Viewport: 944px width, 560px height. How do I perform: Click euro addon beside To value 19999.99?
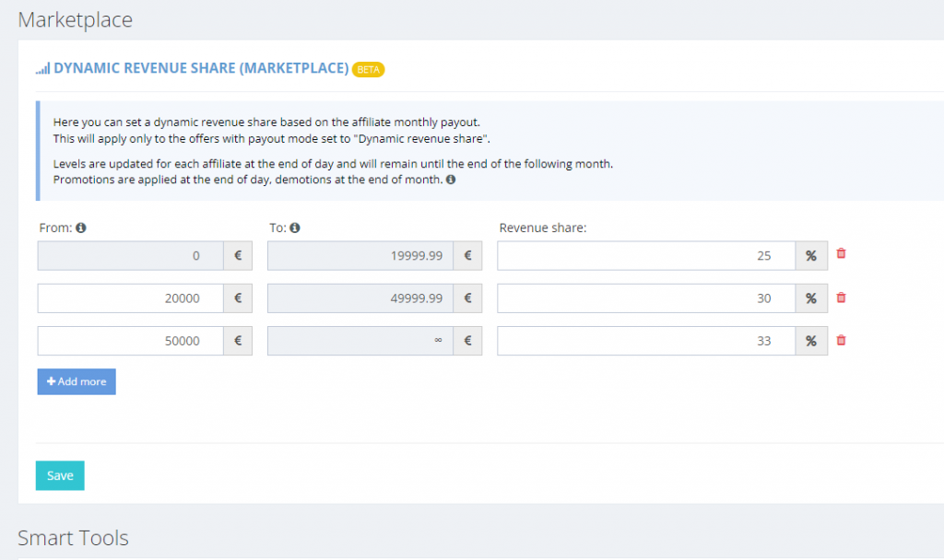pos(467,256)
